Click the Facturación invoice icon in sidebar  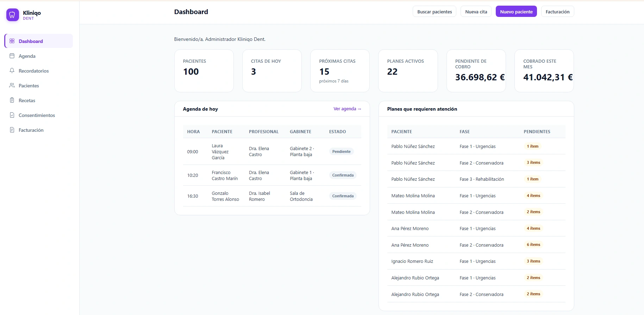point(12,130)
